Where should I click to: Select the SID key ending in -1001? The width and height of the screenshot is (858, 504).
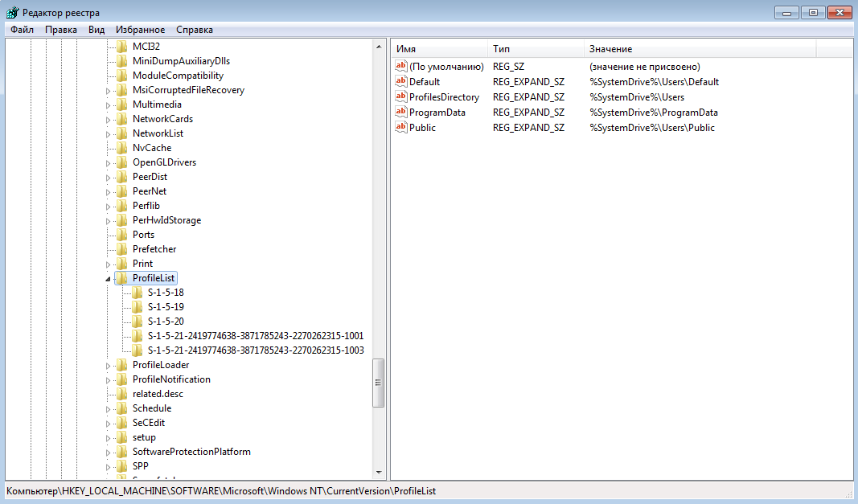point(256,336)
